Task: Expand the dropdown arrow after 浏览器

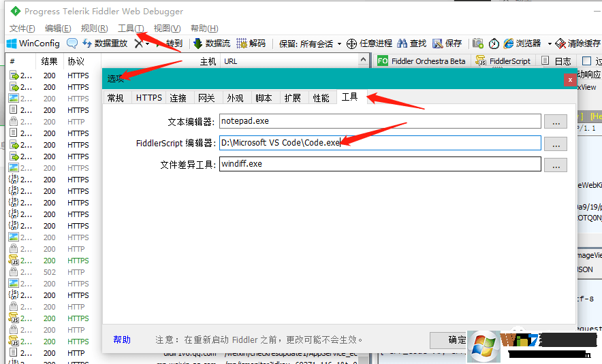Action: 550,44
